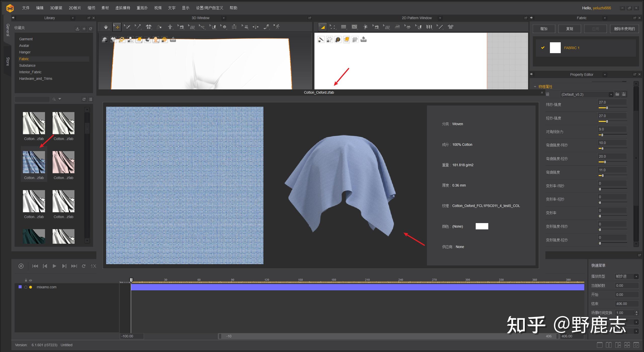Viewport: 644px width, 352px height.
Task: Choose the zipper tool in 3D toolbar
Action: pos(234,27)
